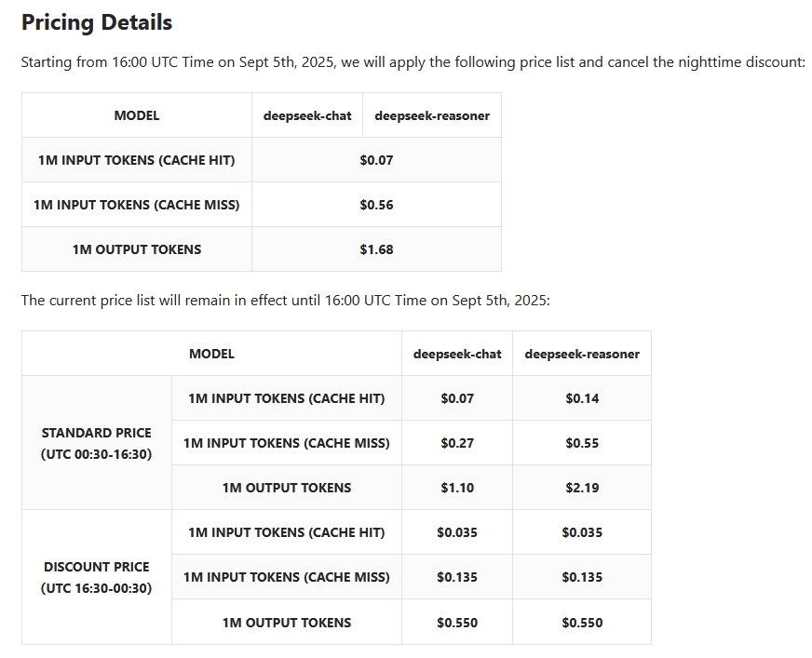Click the $1.10 standard output tokens price

click(x=457, y=488)
